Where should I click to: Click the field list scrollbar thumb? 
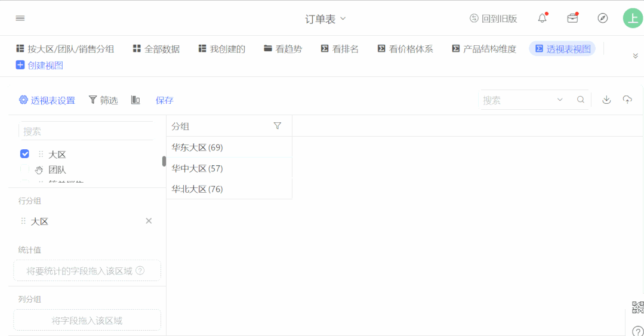pos(164,161)
